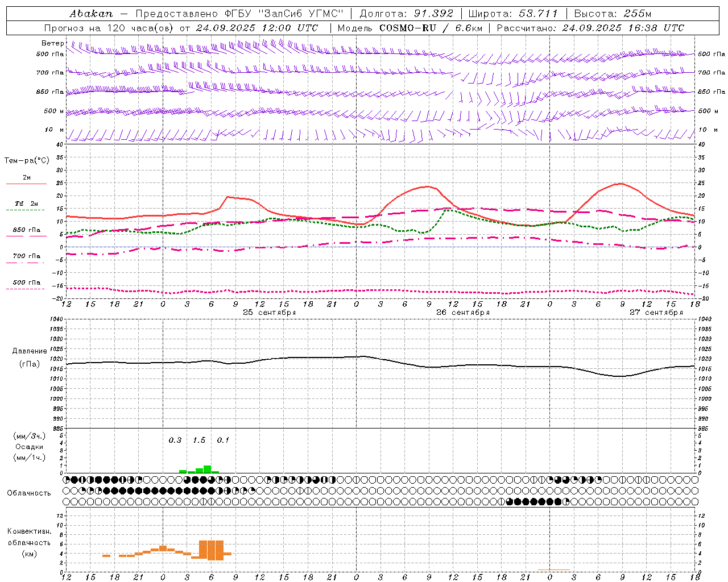Select the 'Предоставлено ФГБУ "ЗапСиб УГМС"' text

click(239, 14)
